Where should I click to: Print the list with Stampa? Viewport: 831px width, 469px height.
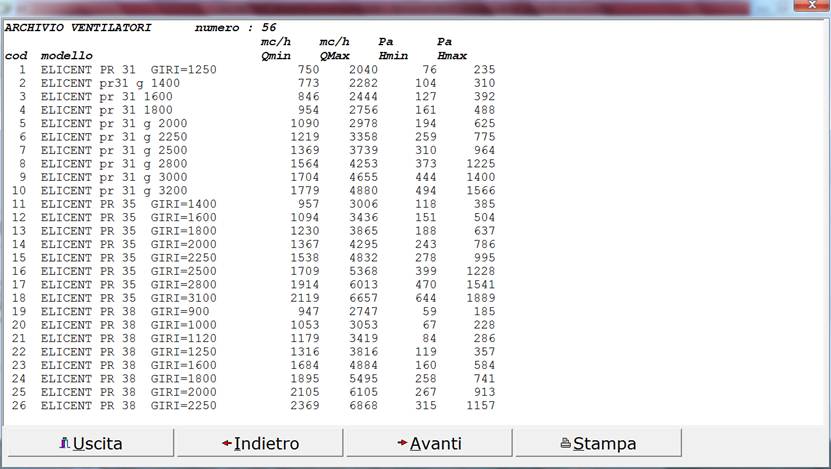tap(598, 443)
